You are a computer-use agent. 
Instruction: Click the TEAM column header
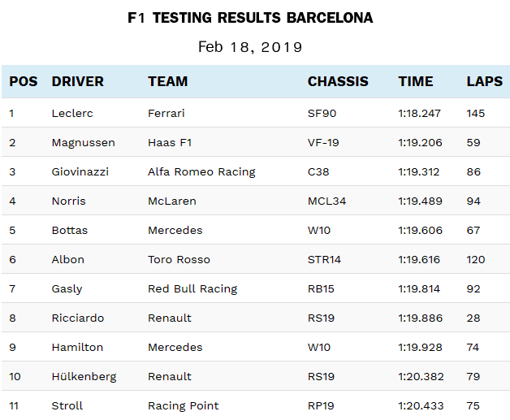[168, 81]
